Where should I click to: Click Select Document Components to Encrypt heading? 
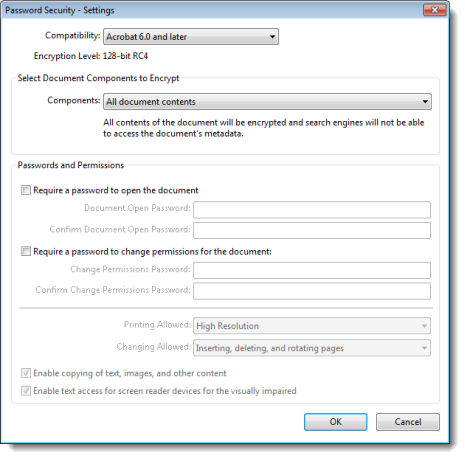pyautogui.click(x=98, y=78)
